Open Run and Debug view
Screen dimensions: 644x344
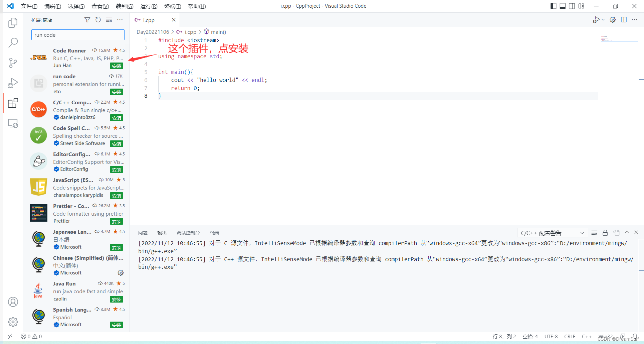click(13, 83)
